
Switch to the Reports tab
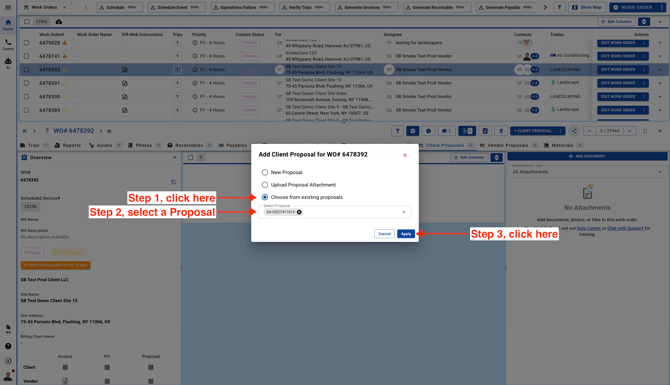pyautogui.click(x=68, y=145)
